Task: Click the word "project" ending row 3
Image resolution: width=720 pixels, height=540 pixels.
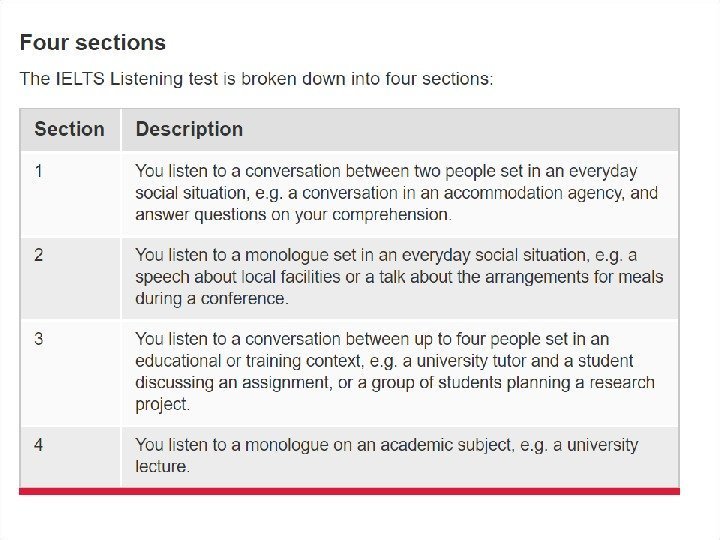Action: click(x=162, y=404)
